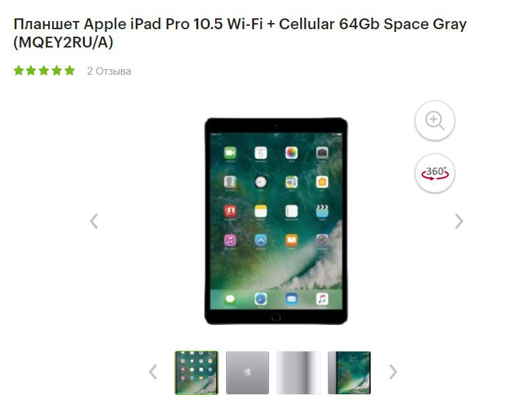Click the iPad home button in the photo
The height and width of the screenshot is (420, 529).
tap(276, 317)
